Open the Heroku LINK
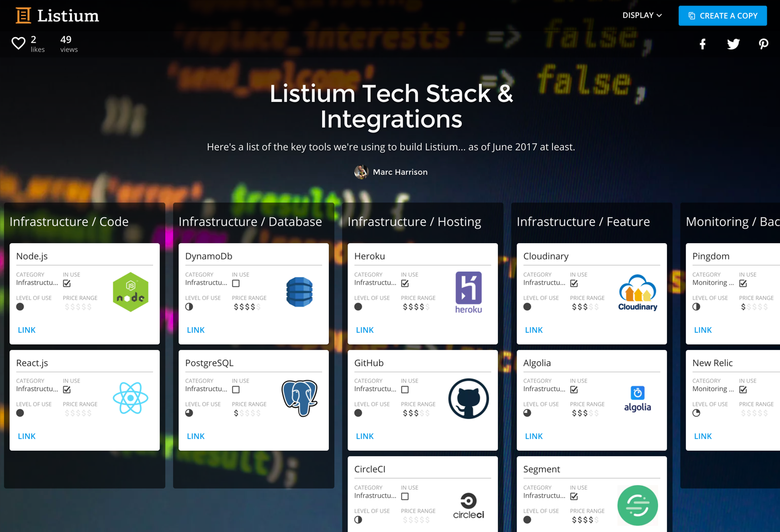 pyautogui.click(x=365, y=330)
